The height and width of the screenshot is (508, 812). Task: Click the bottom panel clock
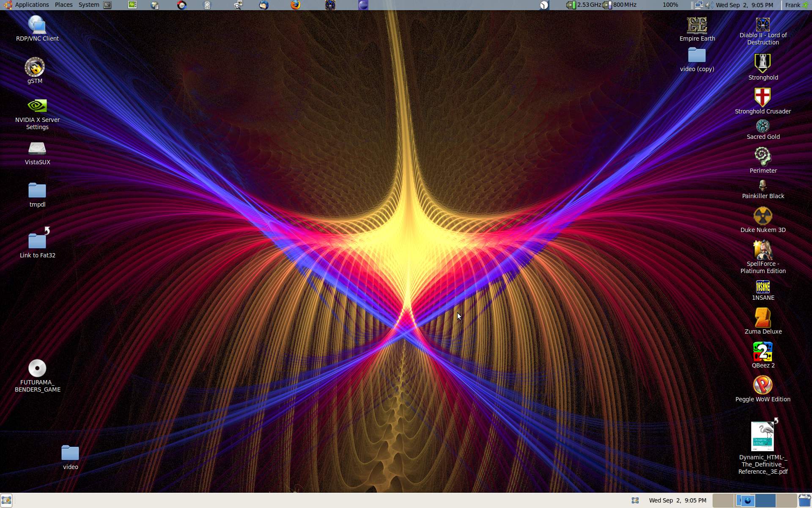678,500
